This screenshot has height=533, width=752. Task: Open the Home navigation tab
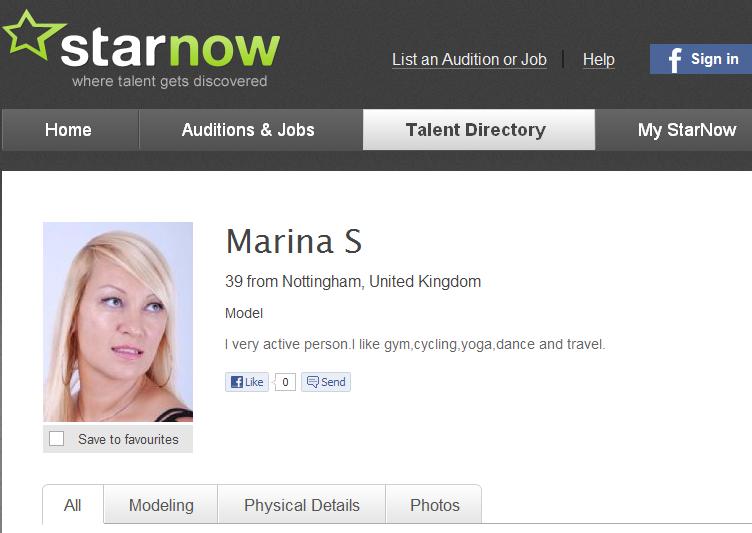tap(70, 130)
